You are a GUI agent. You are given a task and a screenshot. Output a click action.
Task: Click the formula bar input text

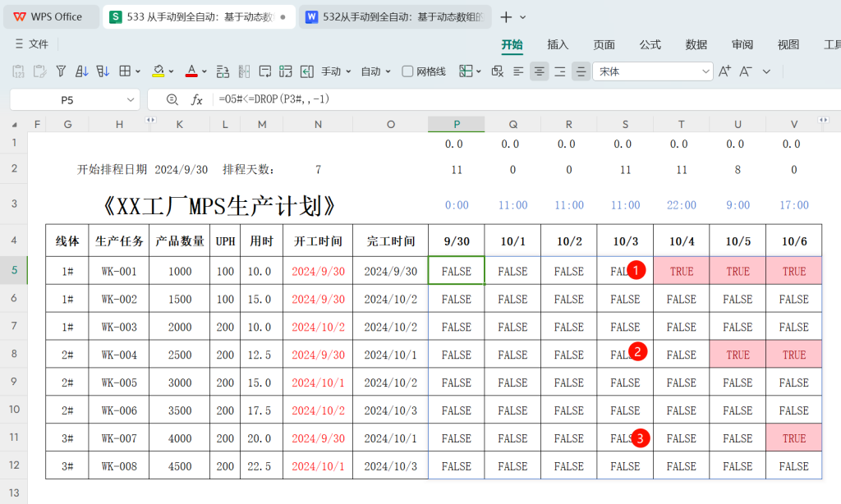pyautogui.click(x=274, y=99)
